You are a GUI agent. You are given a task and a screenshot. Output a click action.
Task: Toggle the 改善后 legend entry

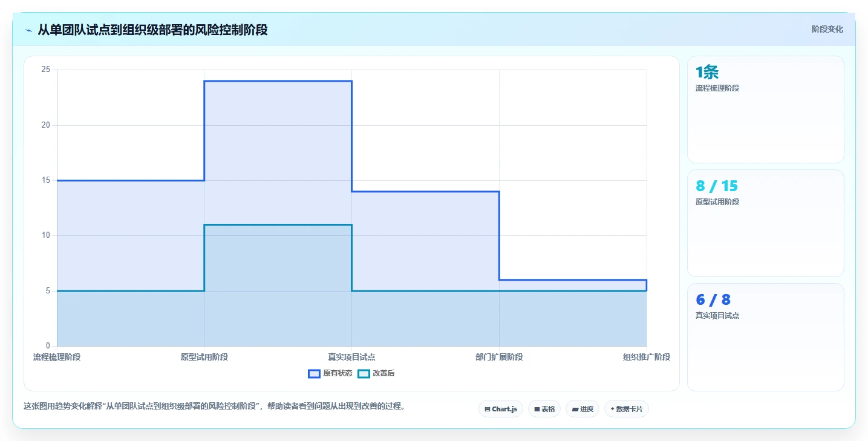pos(376,373)
